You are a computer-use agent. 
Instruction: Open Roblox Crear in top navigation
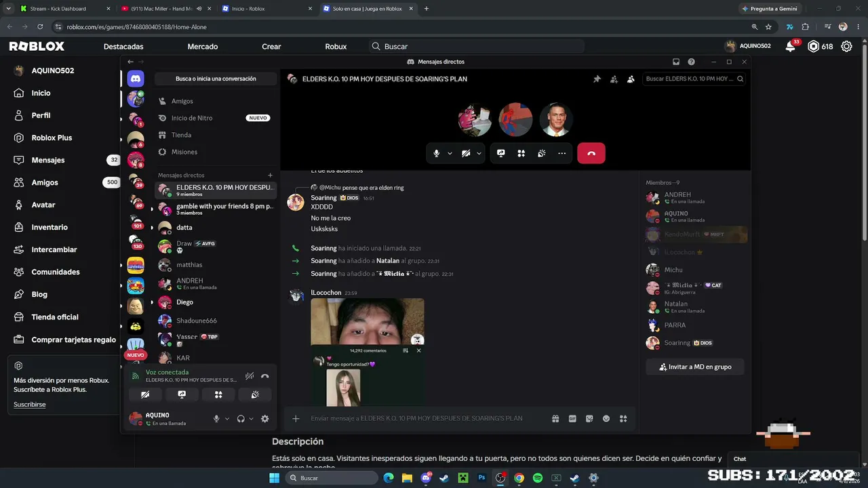(x=271, y=47)
